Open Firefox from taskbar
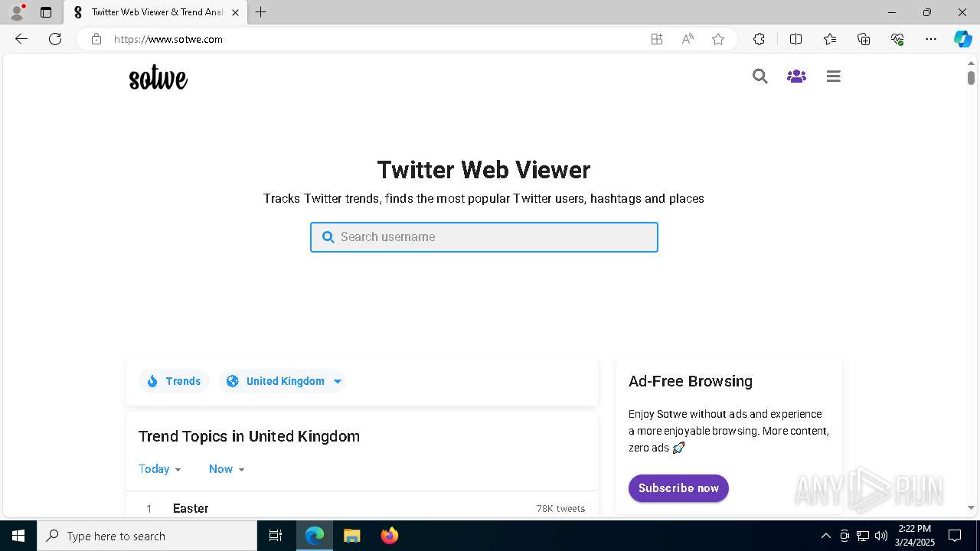 pos(389,536)
